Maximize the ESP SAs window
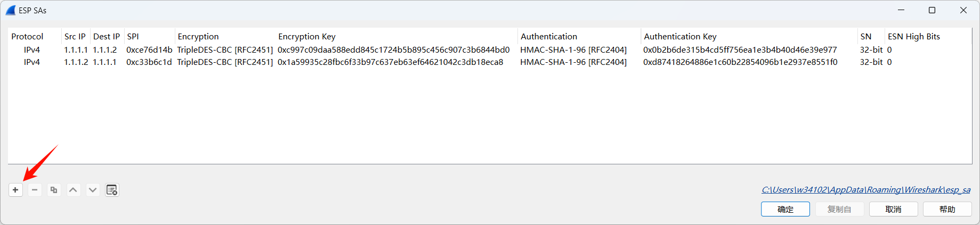 pos(932,10)
